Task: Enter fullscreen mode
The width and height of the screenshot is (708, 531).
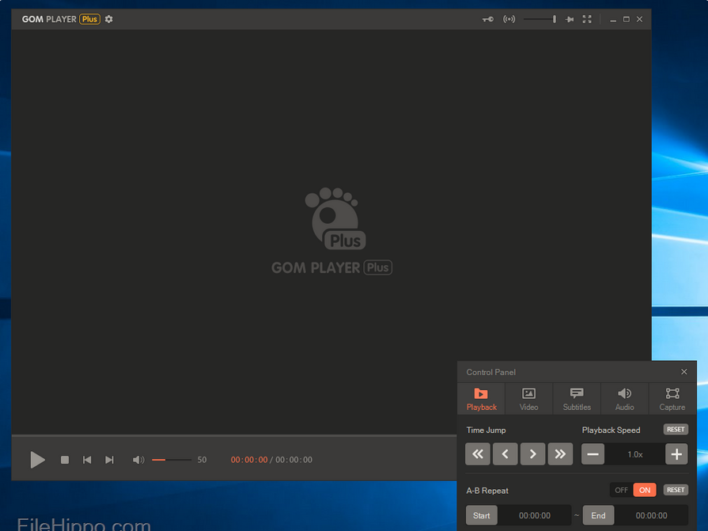Action: click(587, 19)
